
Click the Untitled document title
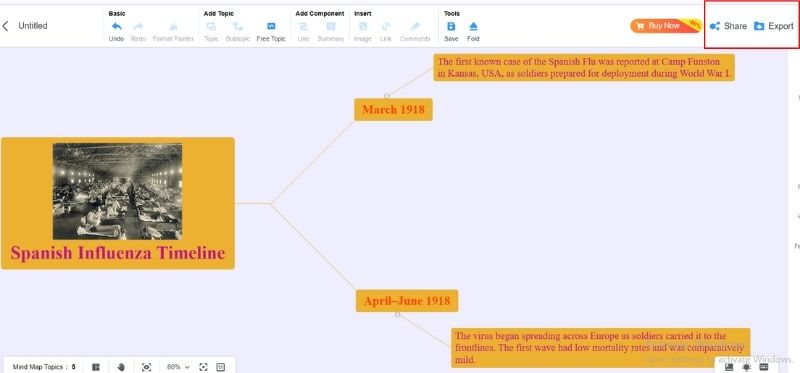tap(33, 26)
